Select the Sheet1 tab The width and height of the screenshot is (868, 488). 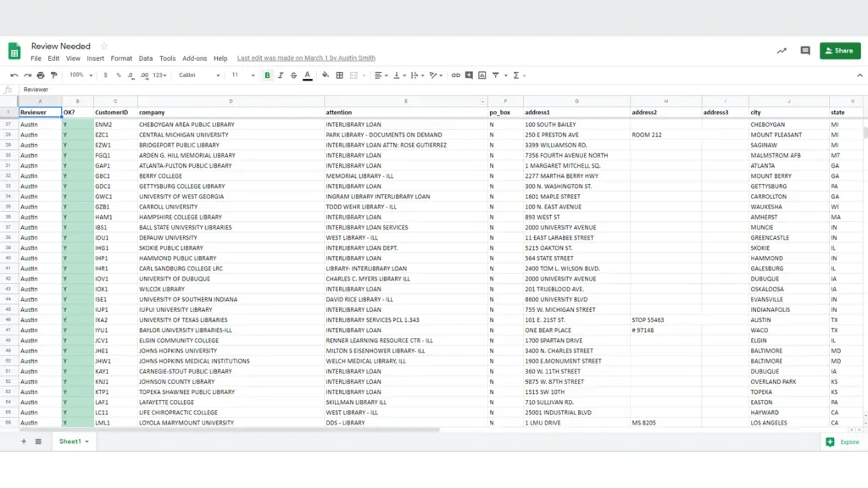point(74,441)
